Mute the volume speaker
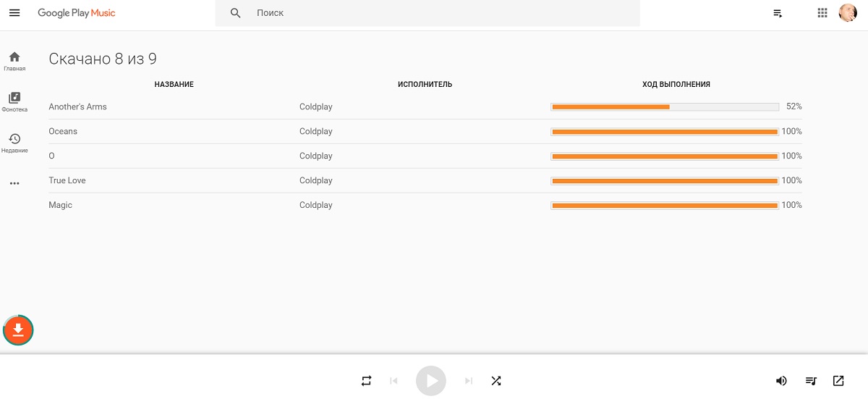The image size is (868, 399). [x=781, y=381]
